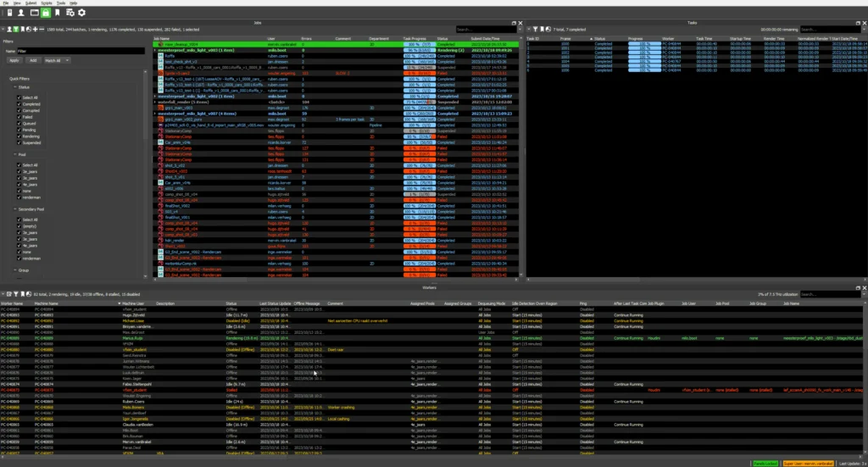Open the Submit menu
This screenshot has width=868, height=467.
pos(32,3)
